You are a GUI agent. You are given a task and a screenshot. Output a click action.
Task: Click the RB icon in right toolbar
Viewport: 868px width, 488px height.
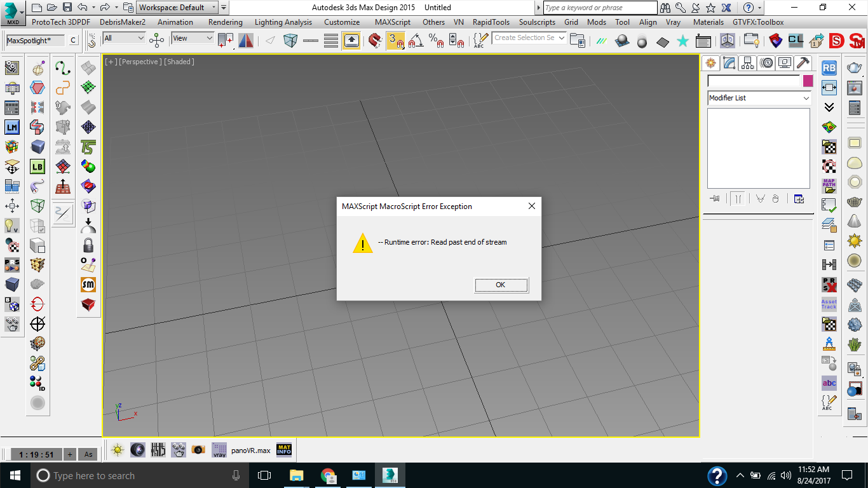click(x=829, y=68)
